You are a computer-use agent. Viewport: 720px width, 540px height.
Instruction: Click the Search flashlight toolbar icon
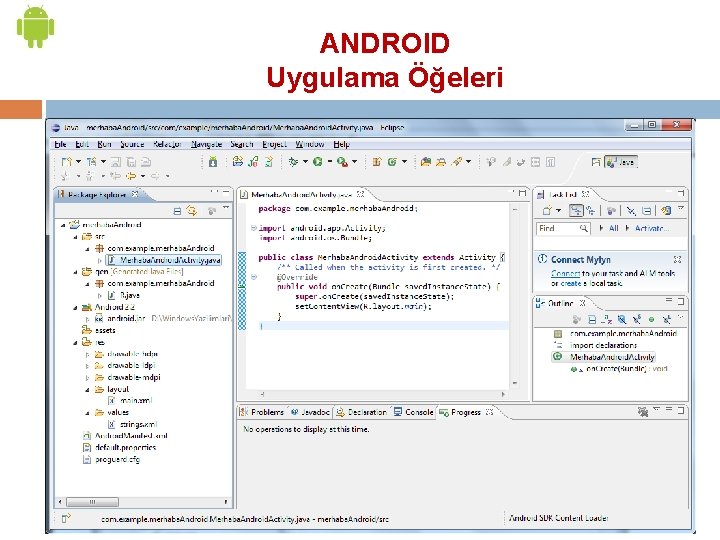point(457,162)
